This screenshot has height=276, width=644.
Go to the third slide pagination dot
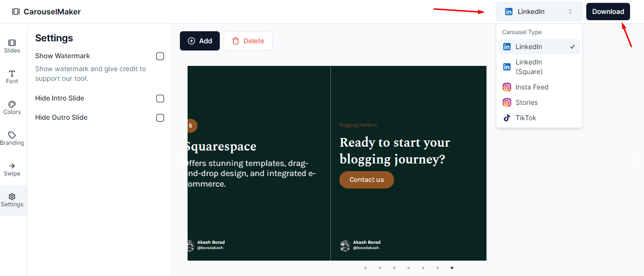(394, 268)
